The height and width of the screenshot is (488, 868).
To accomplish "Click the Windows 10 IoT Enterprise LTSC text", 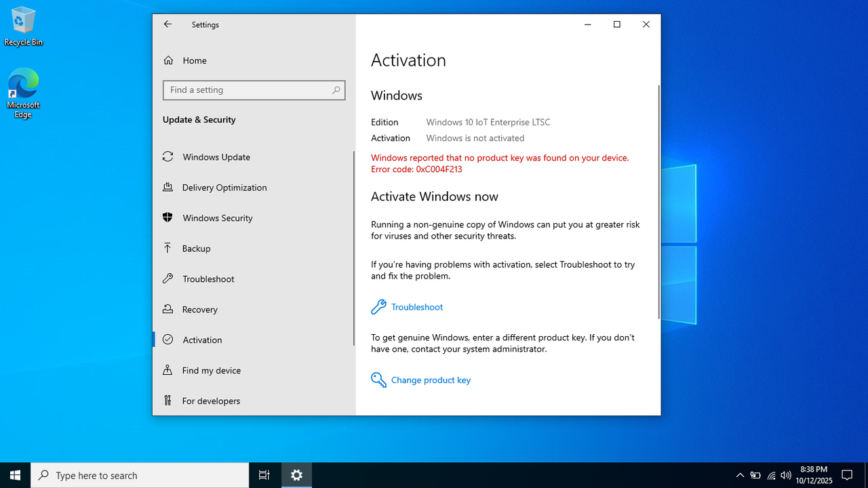I will pyautogui.click(x=488, y=123).
